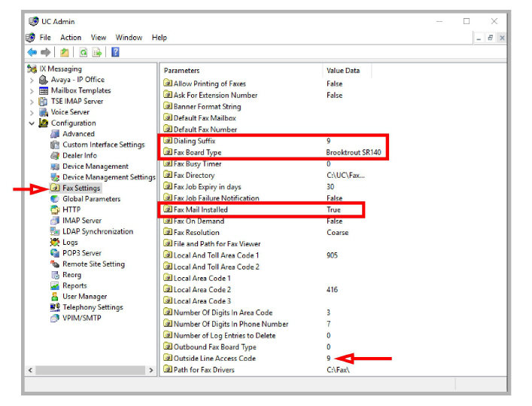532x406 pixels.
Task: Open the Window menu
Action: (x=129, y=38)
